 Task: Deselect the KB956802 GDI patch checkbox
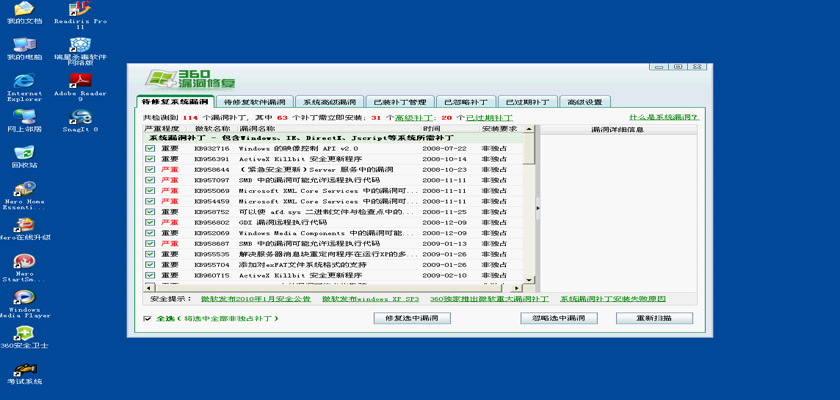coord(150,222)
